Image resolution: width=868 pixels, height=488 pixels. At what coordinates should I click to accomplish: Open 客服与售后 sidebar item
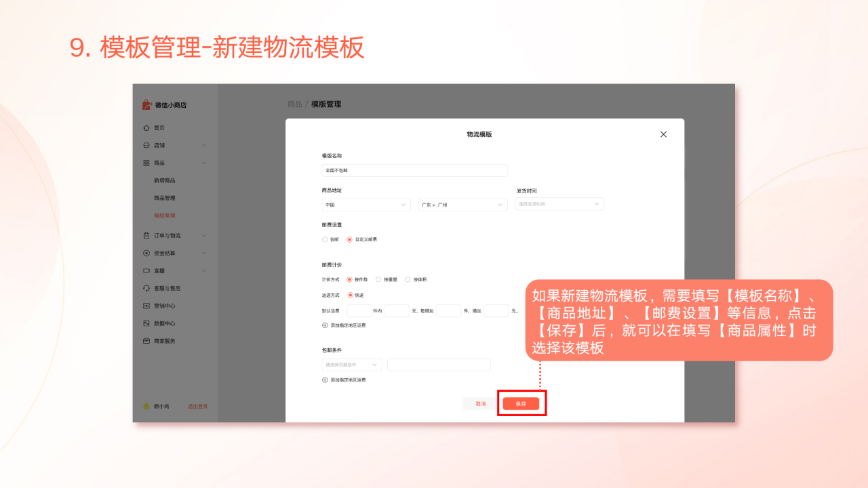point(167,289)
